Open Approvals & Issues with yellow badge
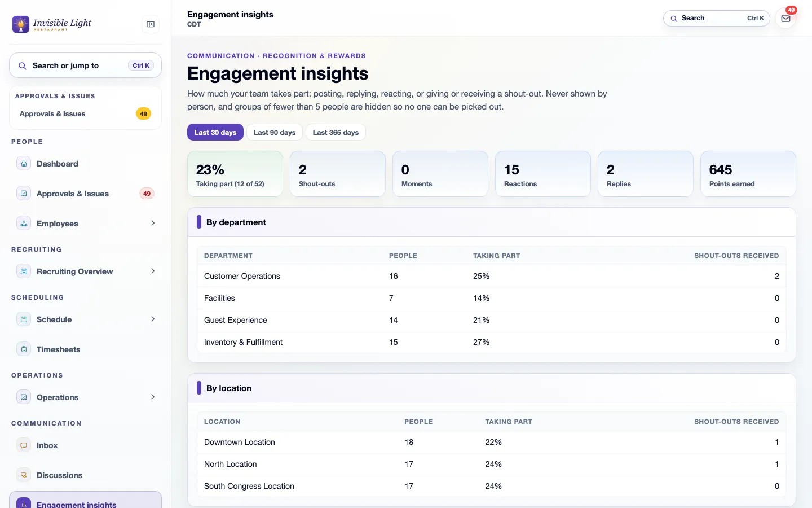Image resolution: width=812 pixels, height=508 pixels. 85,114
